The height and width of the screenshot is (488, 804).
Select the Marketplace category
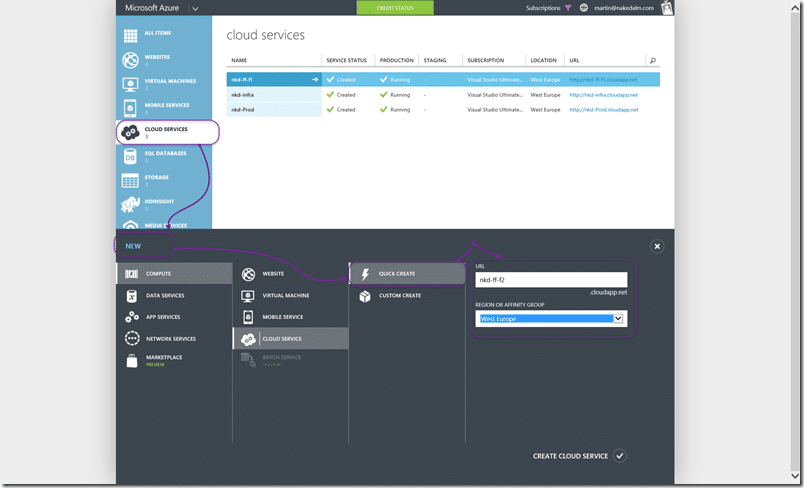(x=174, y=360)
